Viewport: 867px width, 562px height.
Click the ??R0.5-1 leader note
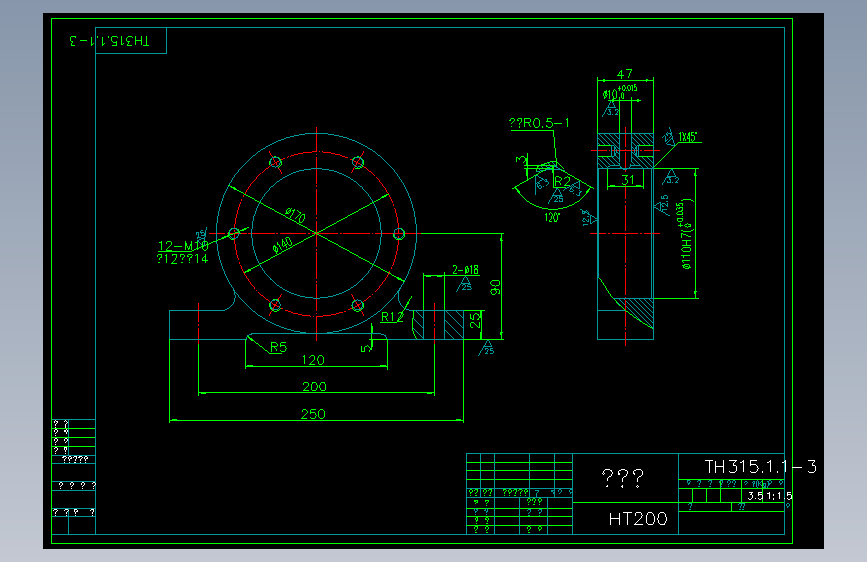click(x=539, y=123)
